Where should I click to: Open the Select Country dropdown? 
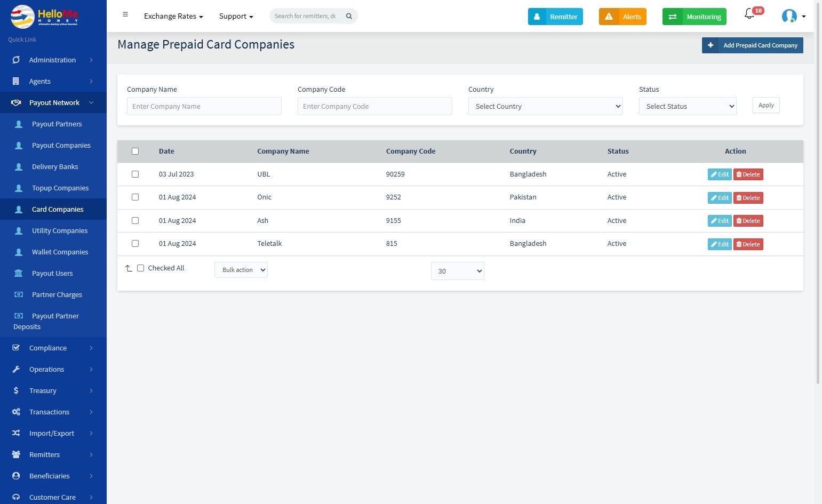[546, 106]
